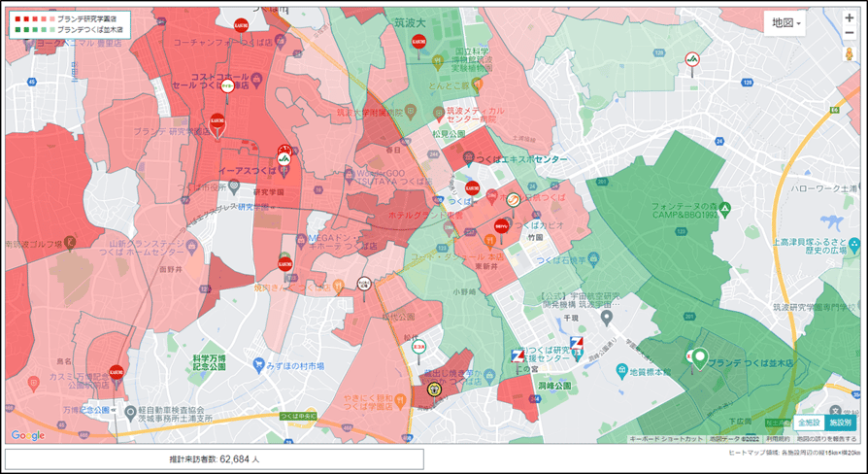Select the 筑波大学附属病院 pin
The image size is (868, 474).
[410, 112]
